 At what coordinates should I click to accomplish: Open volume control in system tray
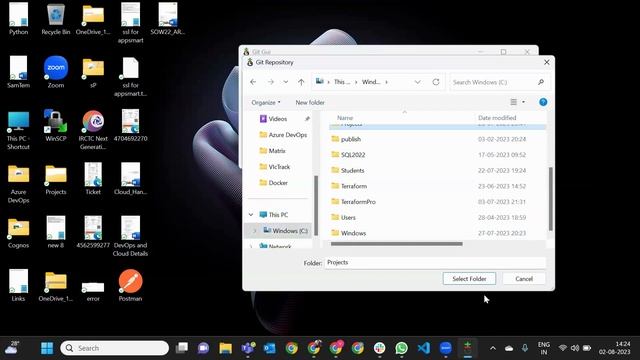coord(575,348)
